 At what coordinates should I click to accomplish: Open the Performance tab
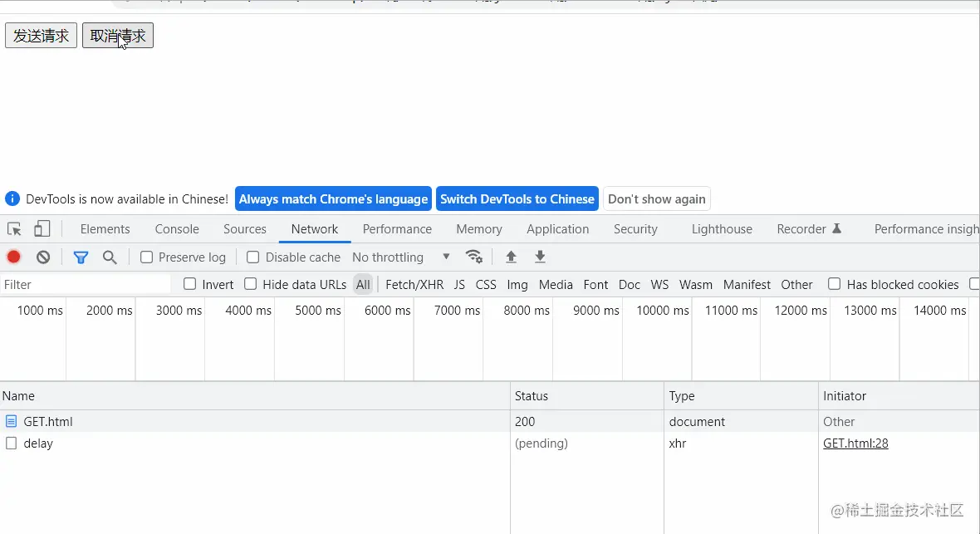pos(397,229)
